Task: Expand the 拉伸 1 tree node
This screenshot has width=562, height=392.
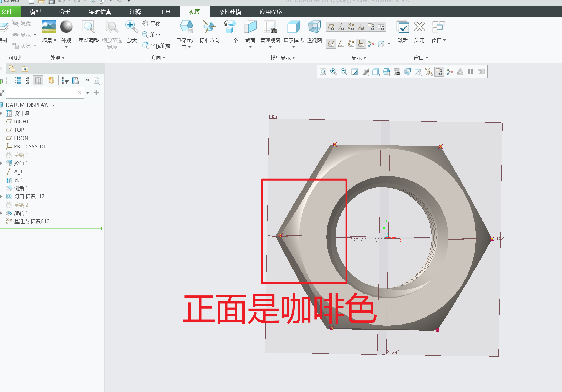Action: pyautogui.click(x=2, y=163)
